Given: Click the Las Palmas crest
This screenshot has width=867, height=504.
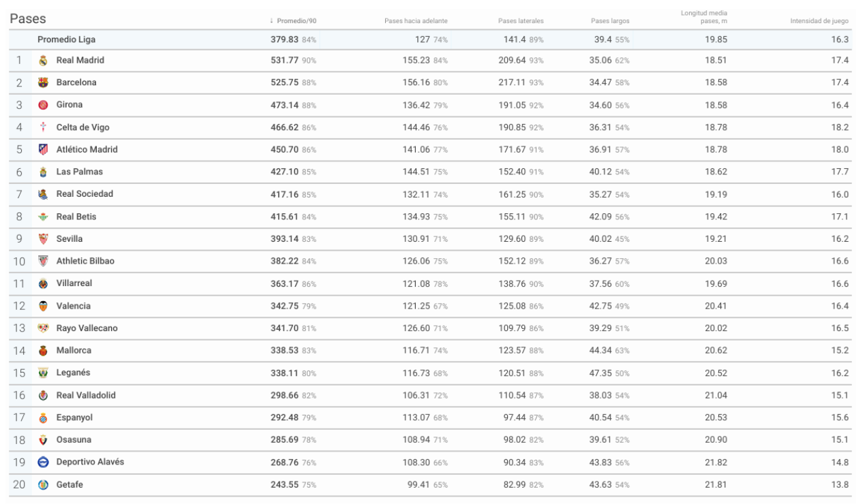Looking at the screenshot, I should click(x=43, y=172).
